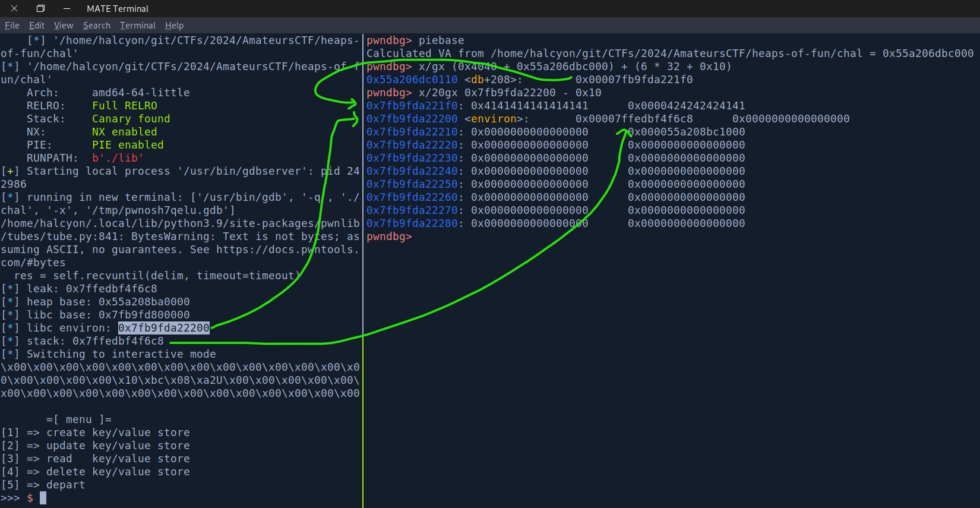Open the Edit menu
This screenshot has width=980, height=508.
point(37,26)
